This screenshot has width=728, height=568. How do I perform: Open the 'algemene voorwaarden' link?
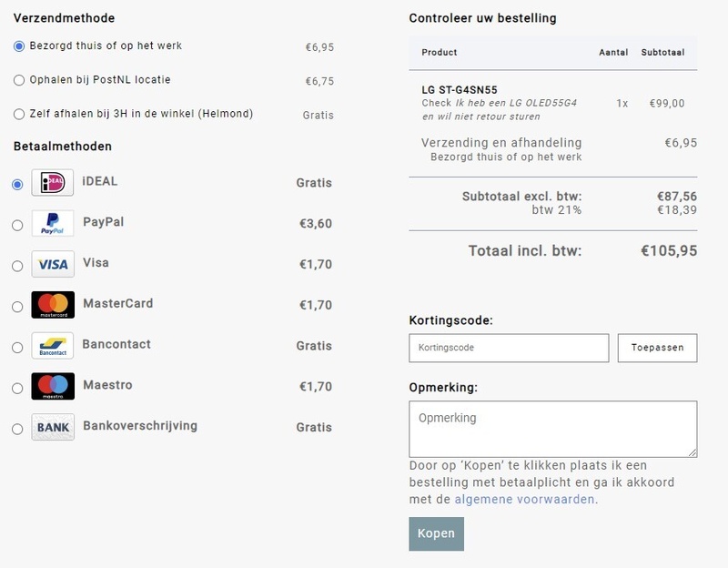[x=525, y=499]
